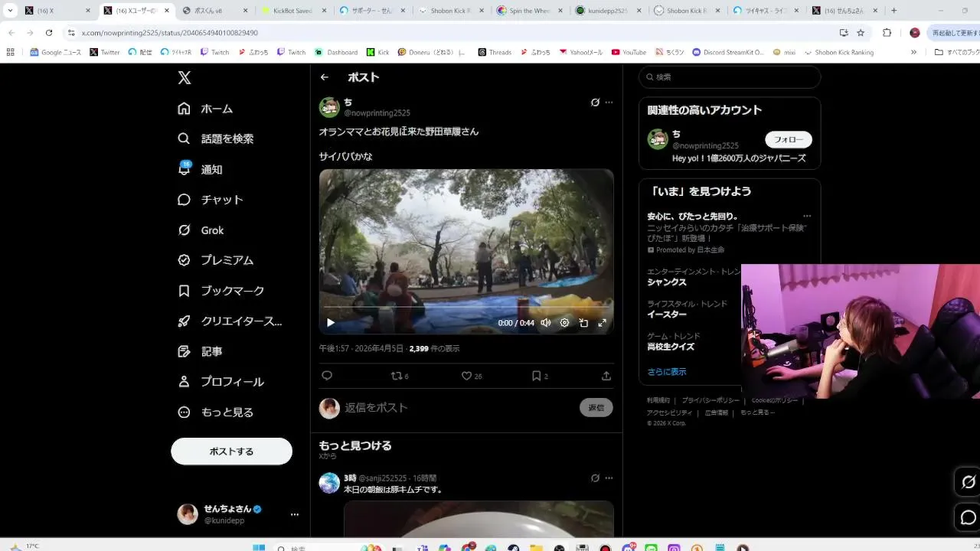Enter fullscreen on the video
980x551 pixels.
click(x=602, y=323)
